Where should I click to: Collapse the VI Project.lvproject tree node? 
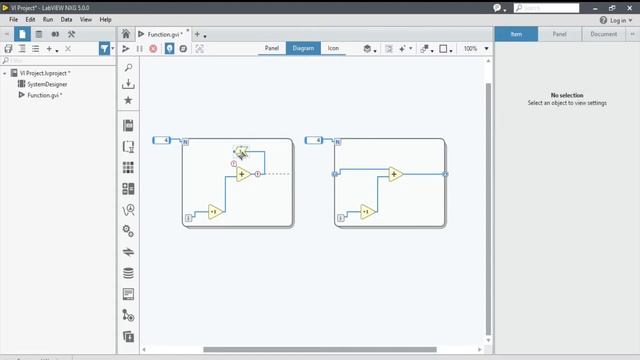pyautogui.click(x=4, y=73)
